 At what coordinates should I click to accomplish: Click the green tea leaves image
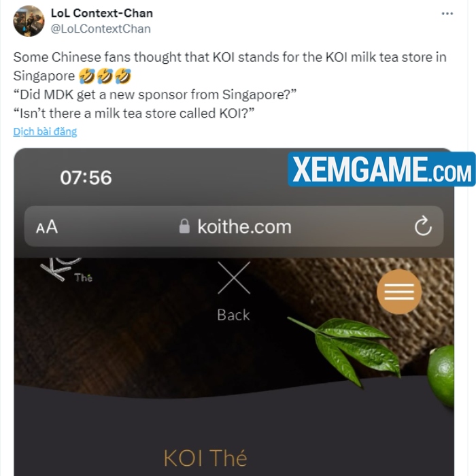click(x=346, y=349)
